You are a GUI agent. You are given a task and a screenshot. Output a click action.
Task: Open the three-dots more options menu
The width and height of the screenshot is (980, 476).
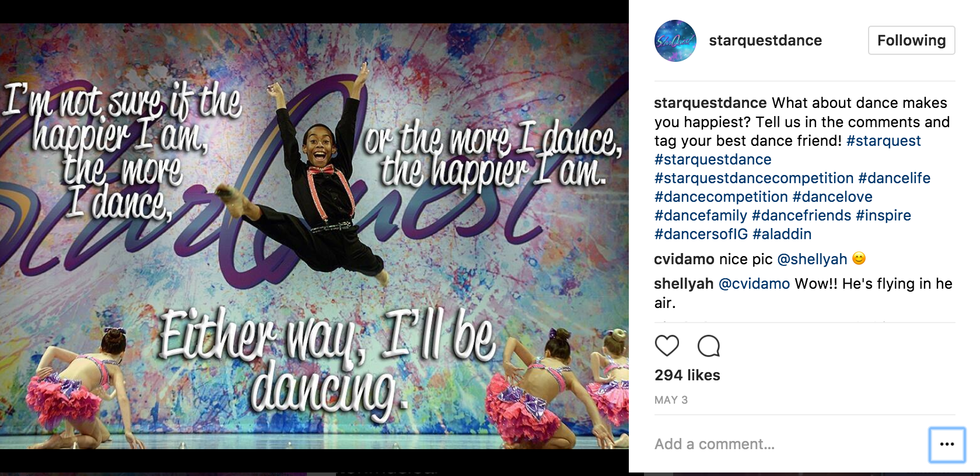click(x=947, y=444)
